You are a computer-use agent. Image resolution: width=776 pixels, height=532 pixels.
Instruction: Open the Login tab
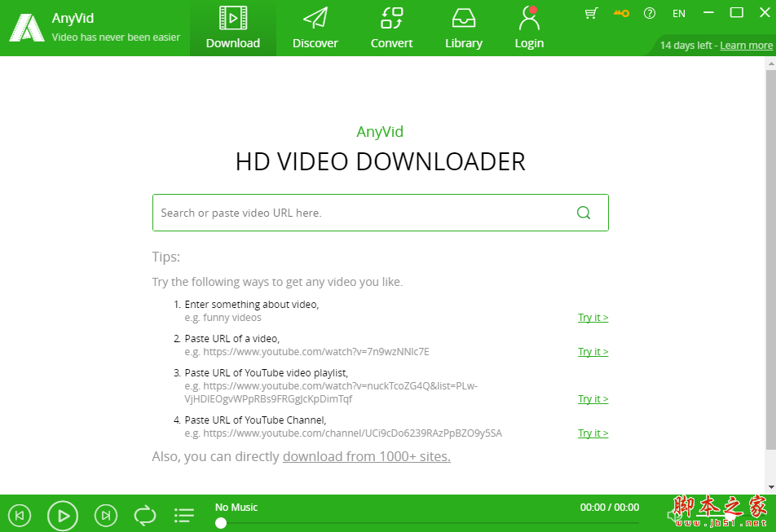529,29
